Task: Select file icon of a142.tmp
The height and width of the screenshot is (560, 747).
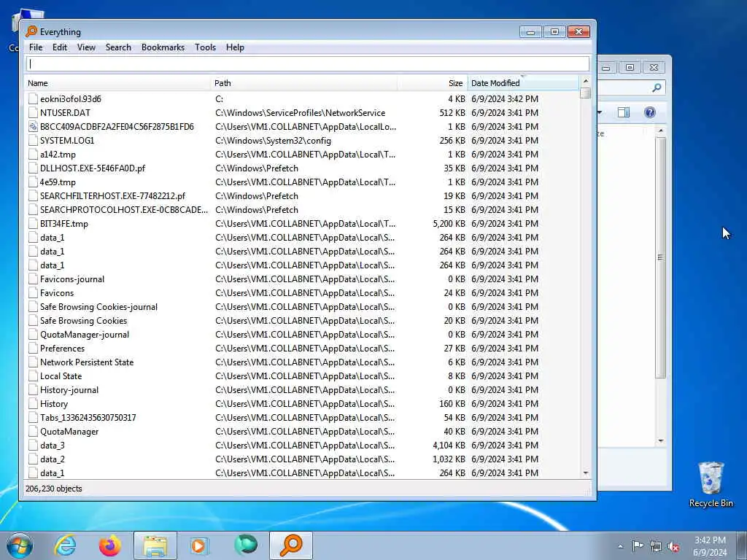Action: pos(33,154)
